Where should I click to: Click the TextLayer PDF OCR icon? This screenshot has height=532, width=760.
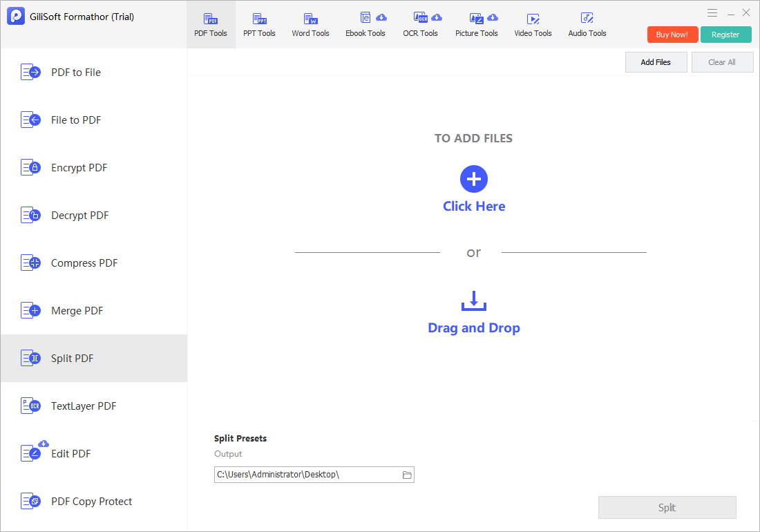pyautogui.click(x=30, y=406)
